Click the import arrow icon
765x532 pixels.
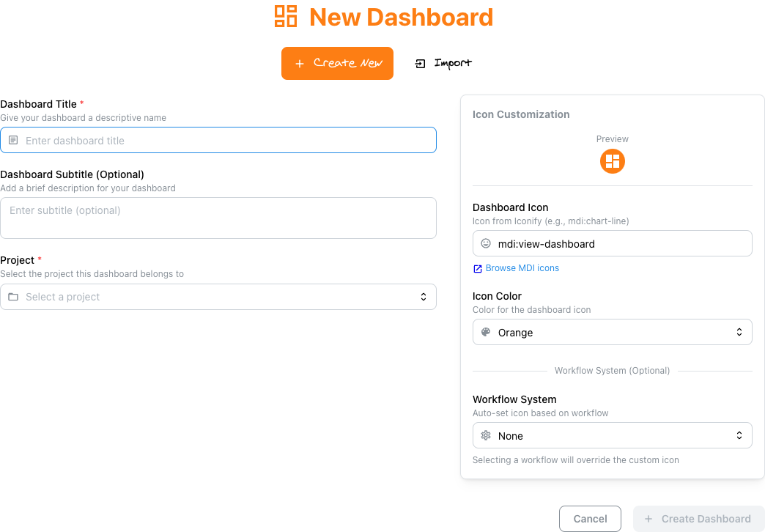click(420, 64)
